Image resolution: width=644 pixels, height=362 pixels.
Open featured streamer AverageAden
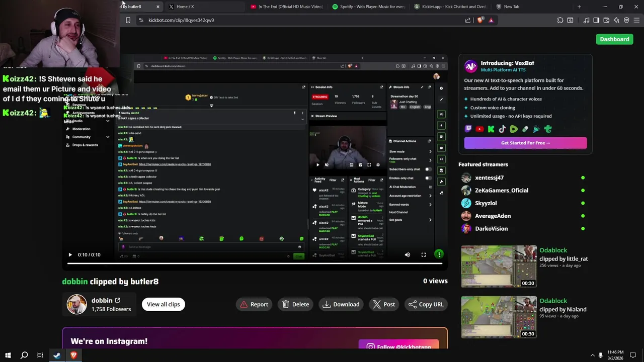click(493, 216)
